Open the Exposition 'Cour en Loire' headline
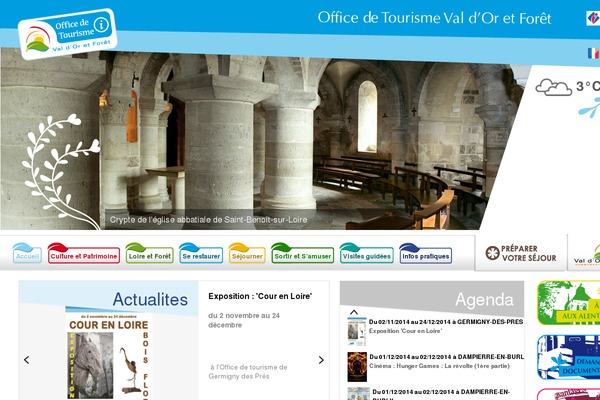The image size is (600, 400). (x=260, y=296)
